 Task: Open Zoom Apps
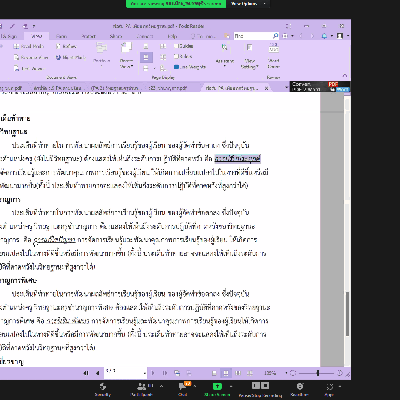pyautogui.click(x=330, y=389)
